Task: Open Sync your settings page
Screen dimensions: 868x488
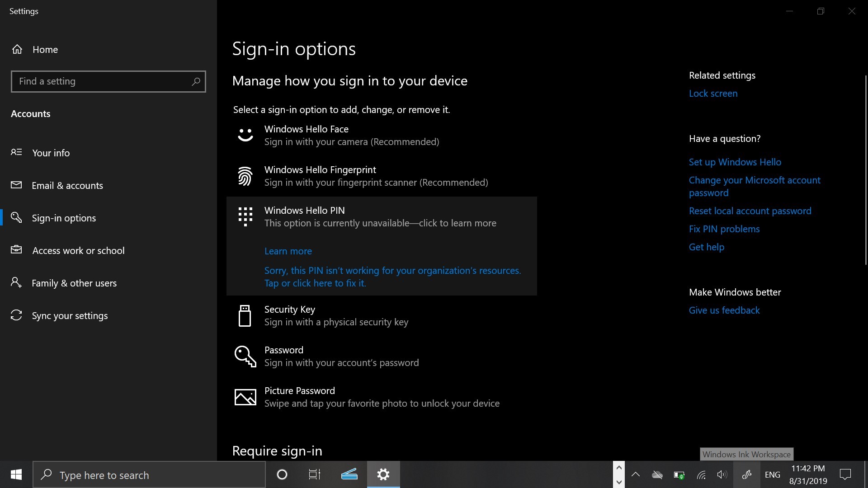Action: tap(108, 315)
